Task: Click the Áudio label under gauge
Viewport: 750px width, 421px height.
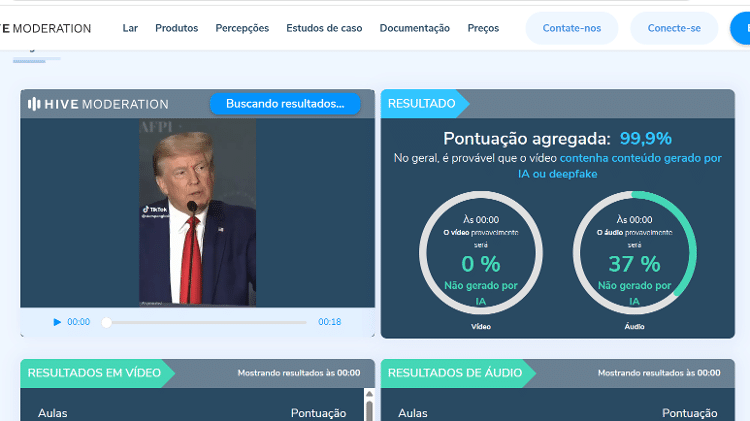Action: tap(634, 327)
